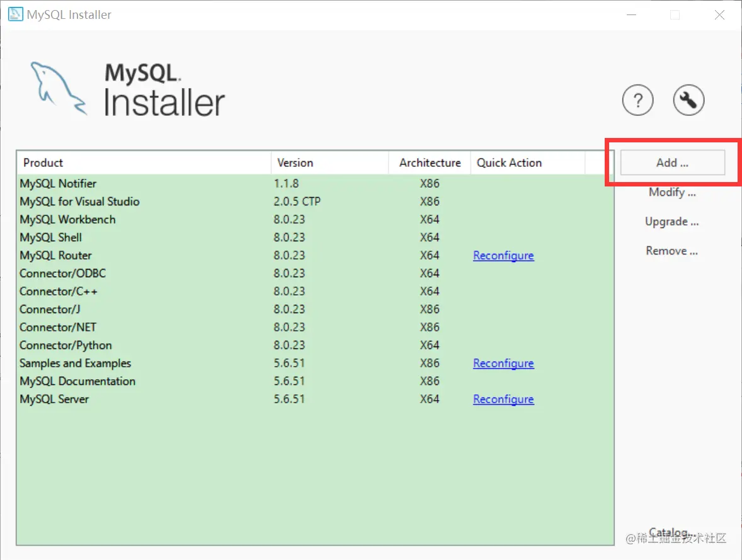
Task: Select the MySQL Workbench row
Action: pos(315,220)
